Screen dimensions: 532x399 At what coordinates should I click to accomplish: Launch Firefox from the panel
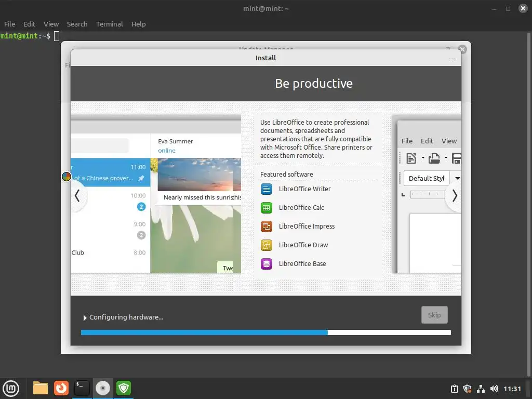click(x=61, y=388)
